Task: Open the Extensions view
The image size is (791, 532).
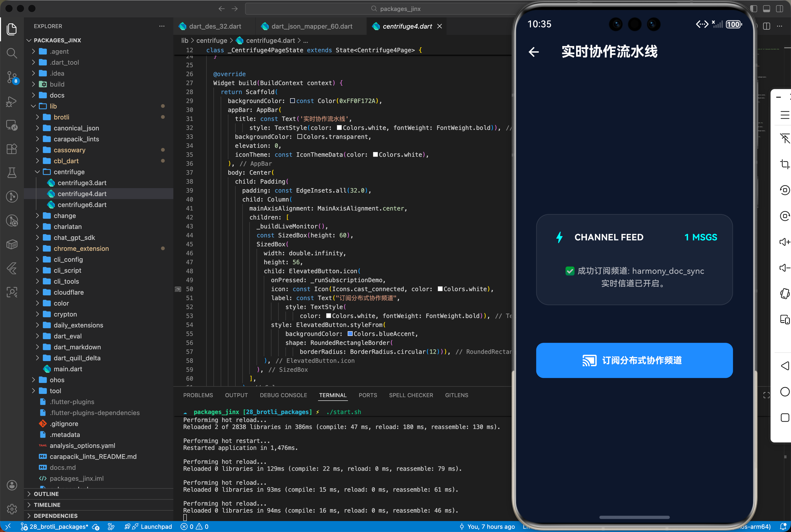Action: (x=12, y=149)
